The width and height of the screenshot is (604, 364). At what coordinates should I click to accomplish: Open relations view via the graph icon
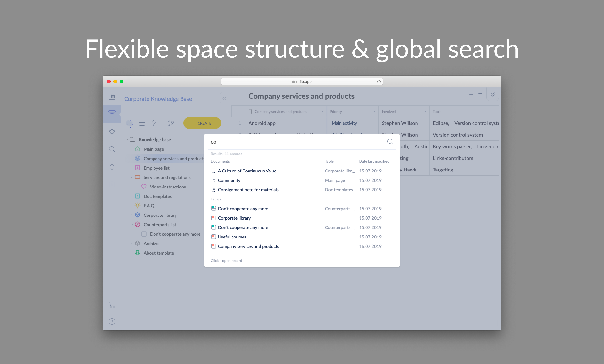pos(171,123)
